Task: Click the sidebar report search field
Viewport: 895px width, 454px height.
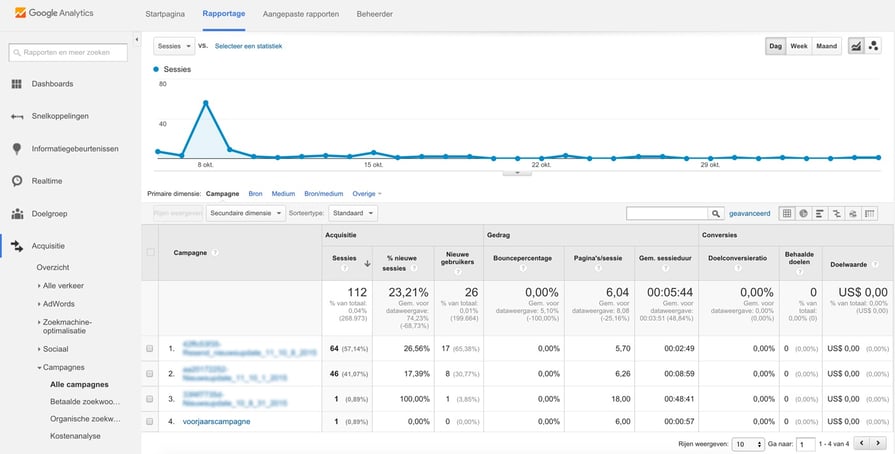Action: [x=70, y=52]
